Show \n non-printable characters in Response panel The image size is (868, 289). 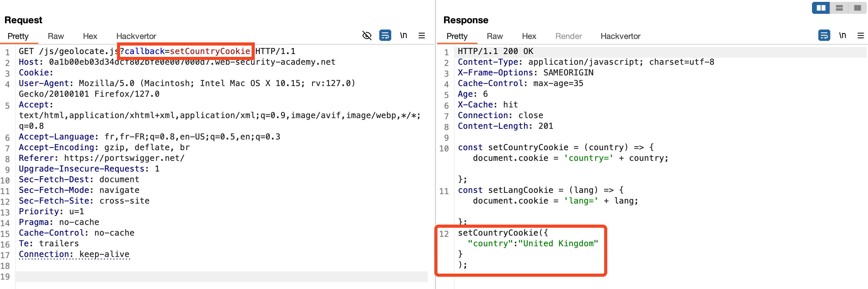tap(843, 35)
